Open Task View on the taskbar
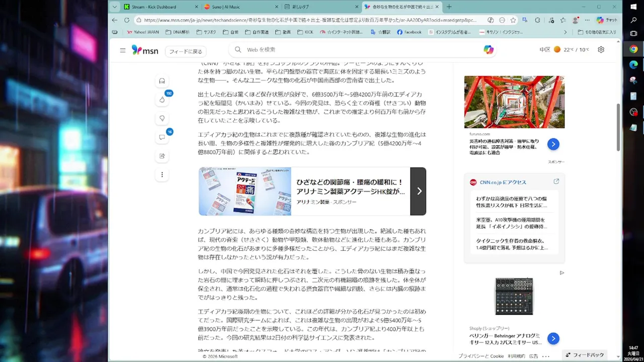 [633, 34]
